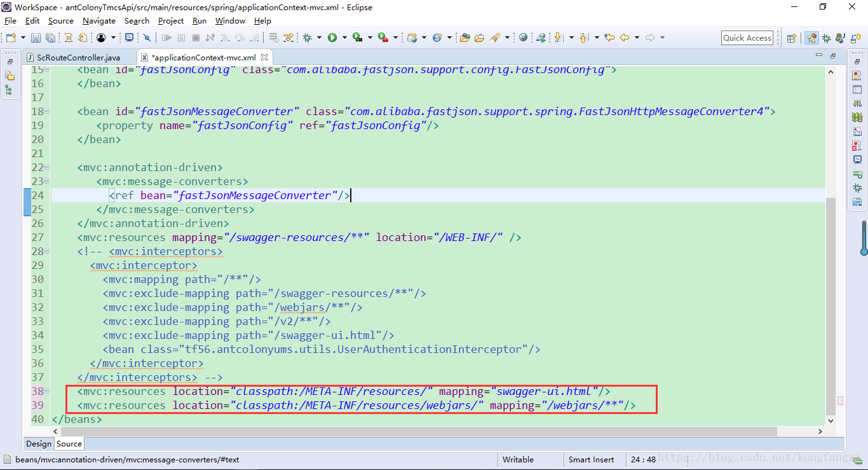Click the Terminate debug icon
This screenshot has width=868, height=470.
(x=196, y=38)
